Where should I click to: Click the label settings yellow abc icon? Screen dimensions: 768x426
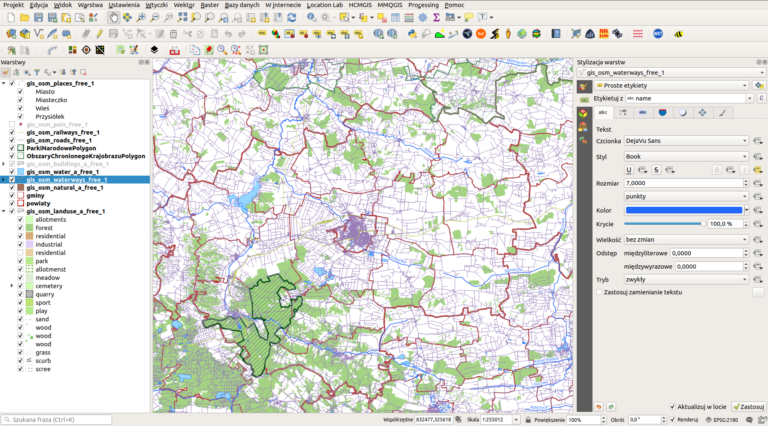[x=262, y=34]
